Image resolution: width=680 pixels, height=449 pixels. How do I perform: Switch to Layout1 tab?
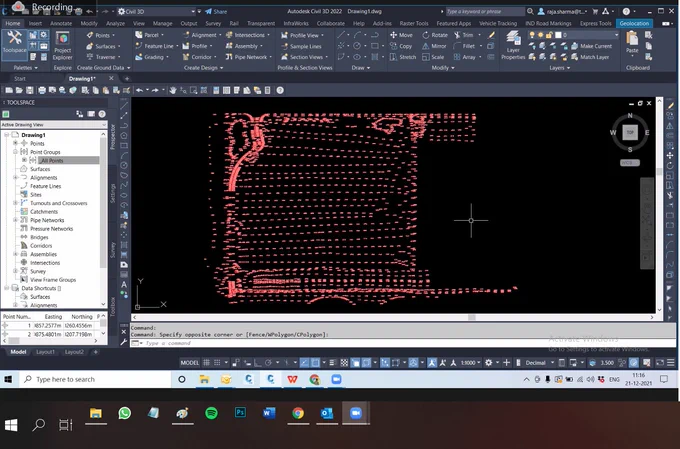tap(45, 352)
